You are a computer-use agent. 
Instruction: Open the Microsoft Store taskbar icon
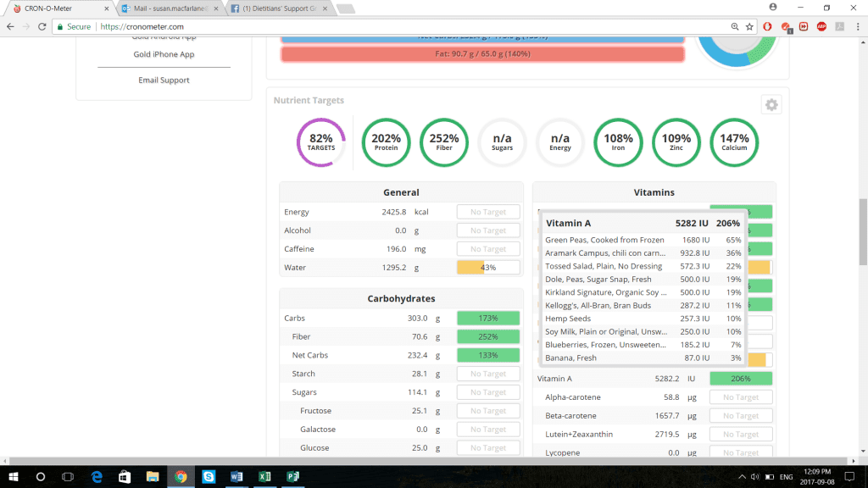pos(125,476)
